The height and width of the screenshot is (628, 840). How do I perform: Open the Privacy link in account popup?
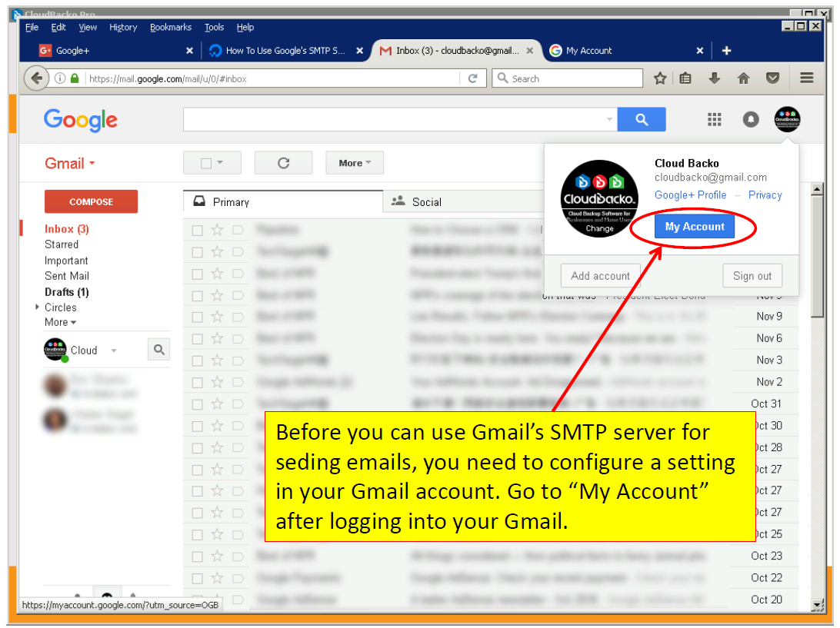(x=765, y=195)
